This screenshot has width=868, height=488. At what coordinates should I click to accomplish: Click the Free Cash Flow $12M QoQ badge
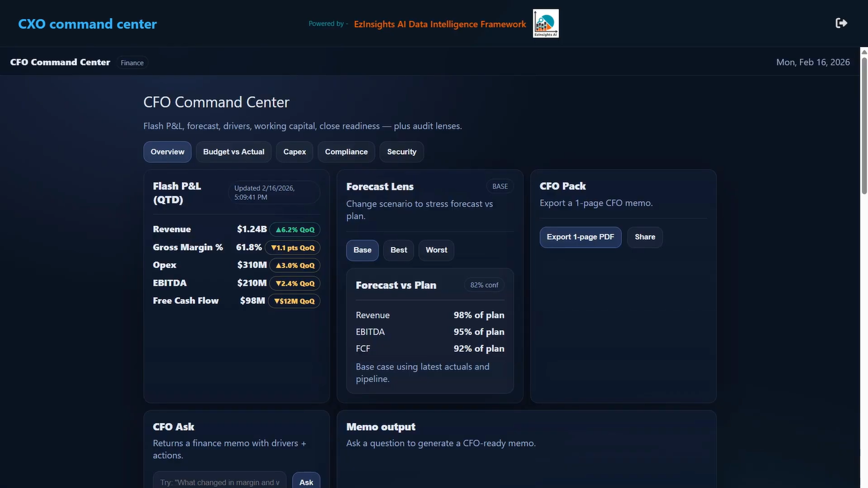coord(294,301)
